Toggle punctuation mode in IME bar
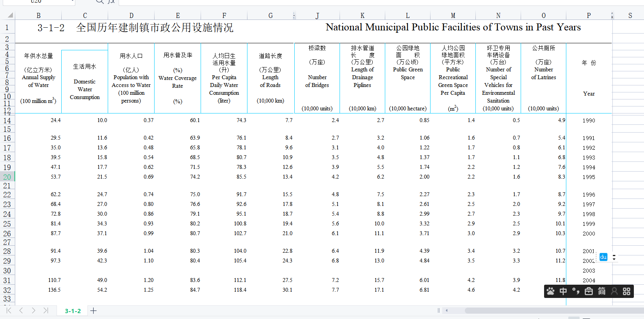This screenshot has width=644, height=319. pos(576,291)
